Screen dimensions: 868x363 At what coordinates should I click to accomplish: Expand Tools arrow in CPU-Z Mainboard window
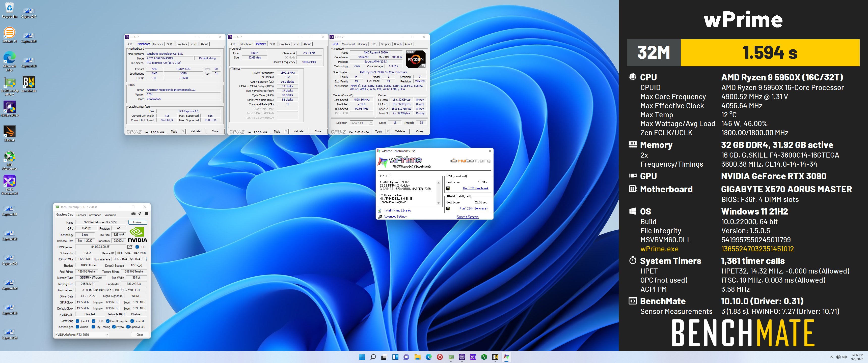tap(183, 131)
